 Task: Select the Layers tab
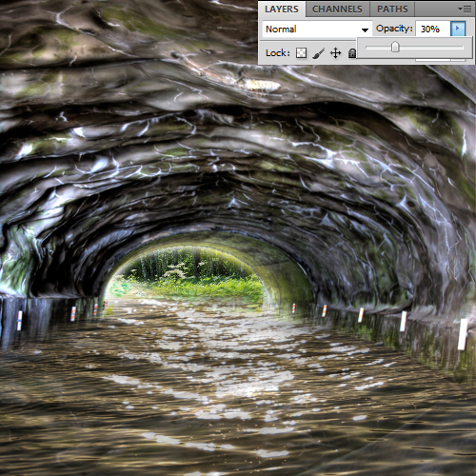click(282, 10)
